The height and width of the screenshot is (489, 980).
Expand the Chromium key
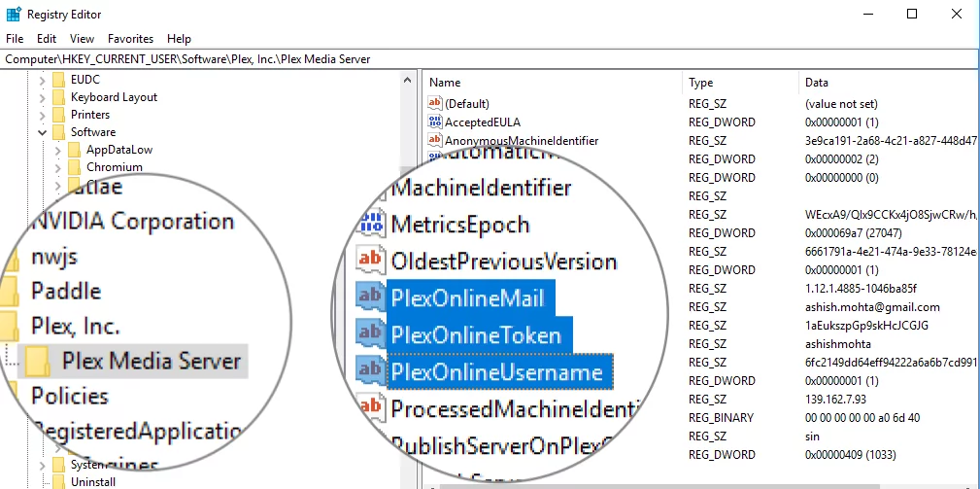57,168
